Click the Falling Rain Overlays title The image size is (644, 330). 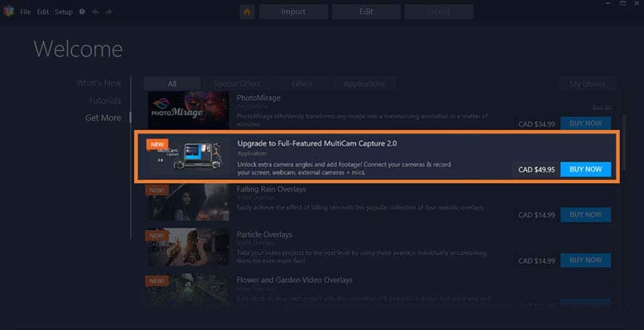pyautogui.click(x=271, y=189)
